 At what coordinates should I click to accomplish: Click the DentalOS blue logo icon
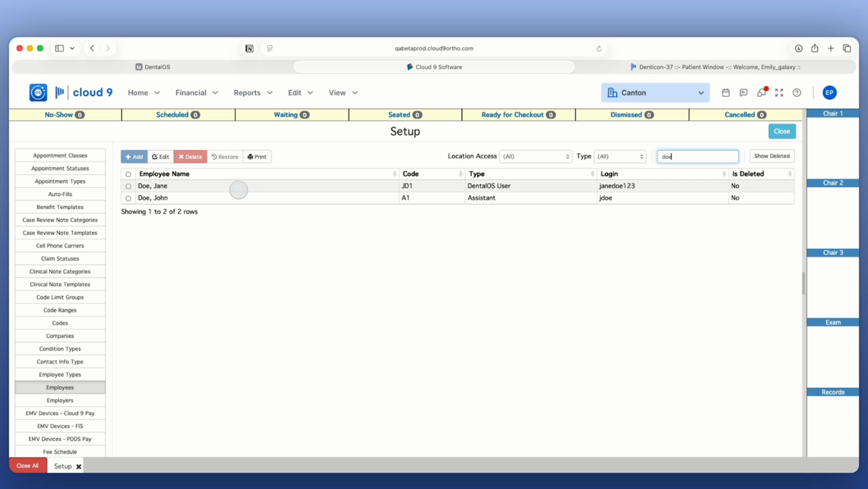38,92
